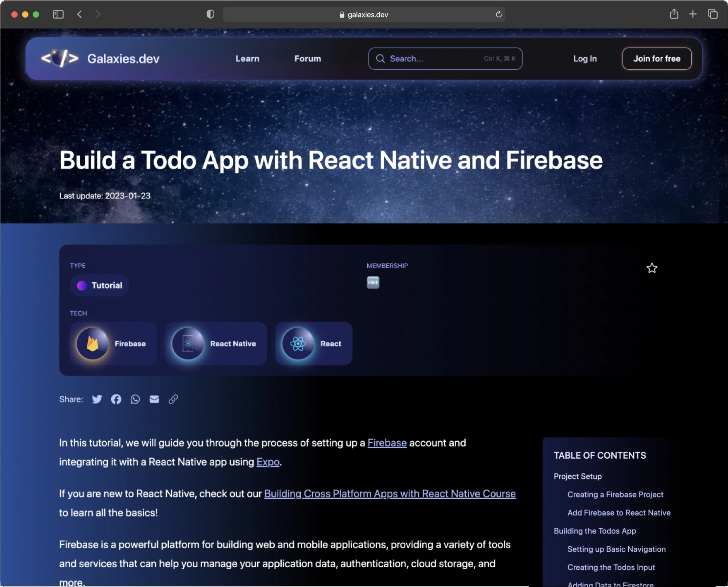Toggle the Safari sidebar

click(58, 14)
